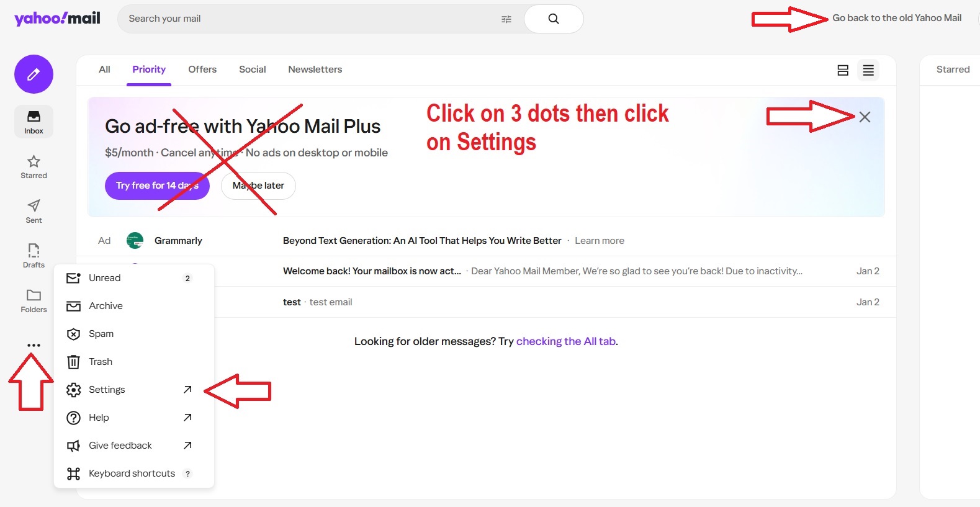Click the Grammarly sender name
This screenshot has height=507, width=980.
pyautogui.click(x=178, y=241)
